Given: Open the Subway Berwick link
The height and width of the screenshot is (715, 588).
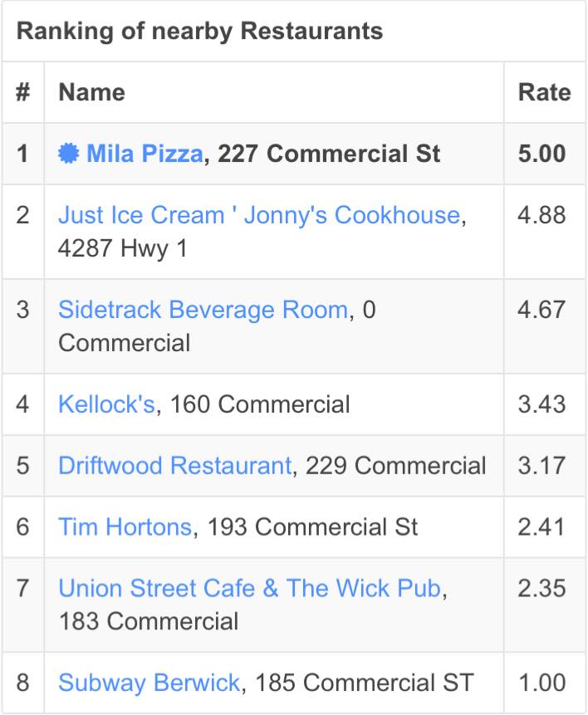Looking at the screenshot, I should coord(149,683).
